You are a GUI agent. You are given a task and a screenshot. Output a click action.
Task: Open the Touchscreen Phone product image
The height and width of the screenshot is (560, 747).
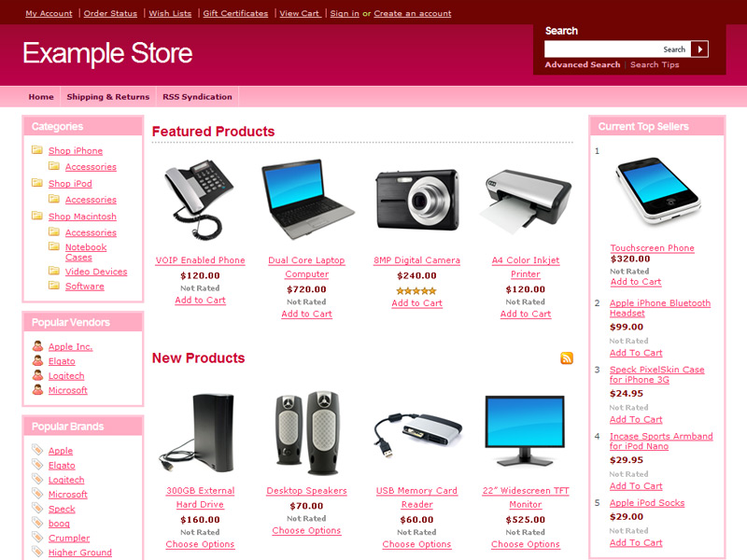pyautogui.click(x=658, y=191)
